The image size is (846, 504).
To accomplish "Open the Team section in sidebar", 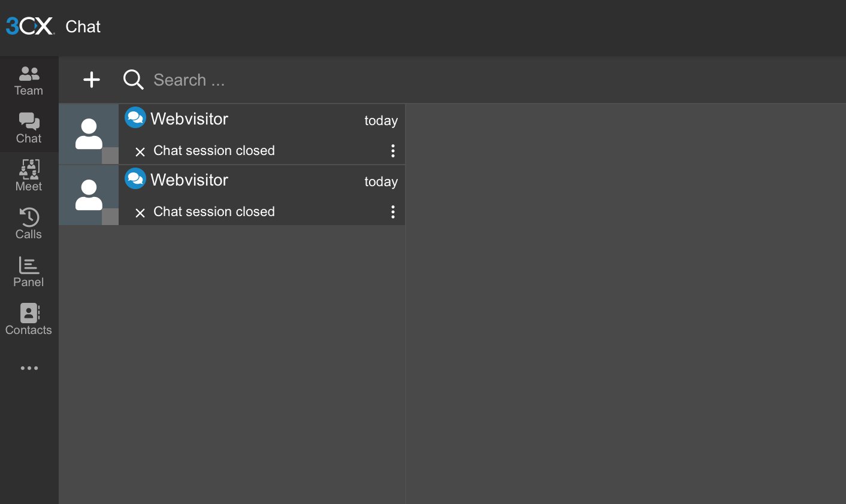I will 29,81.
